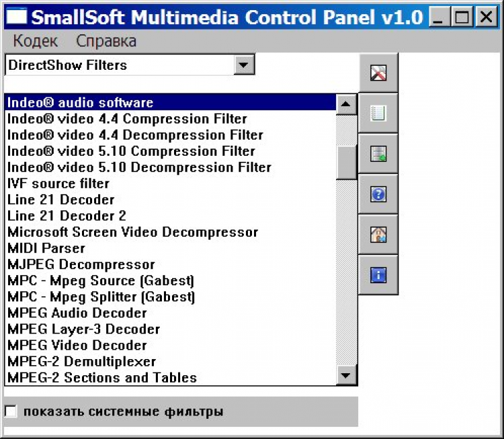The image size is (504, 439).
Task: Select MPC - Mpeg Splitter (Gabest)
Action: [x=171, y=297]
